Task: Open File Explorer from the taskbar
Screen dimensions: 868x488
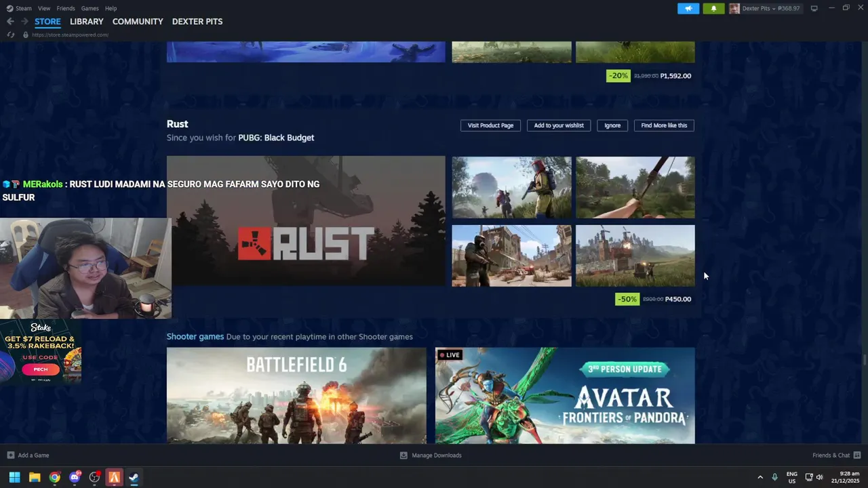Action: tap(35, 477)
